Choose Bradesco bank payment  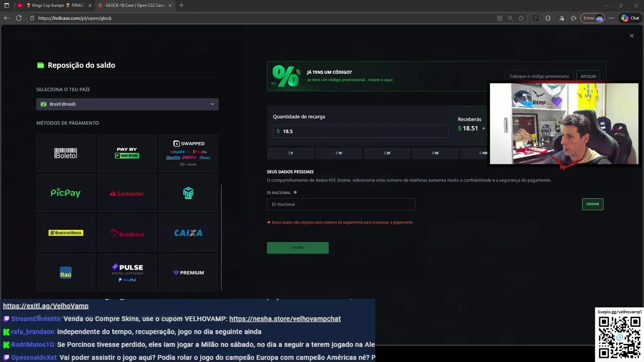pyautogui.click(x=127, y=233)
